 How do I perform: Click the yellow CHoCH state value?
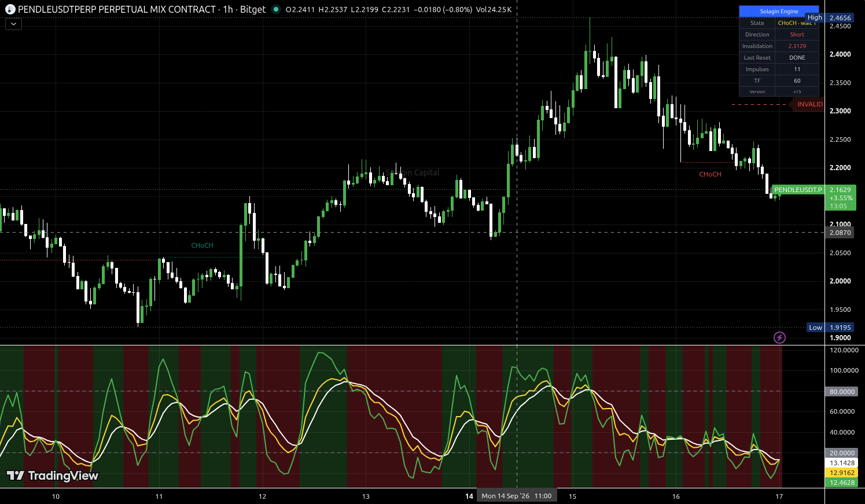(x=797, y=23)
